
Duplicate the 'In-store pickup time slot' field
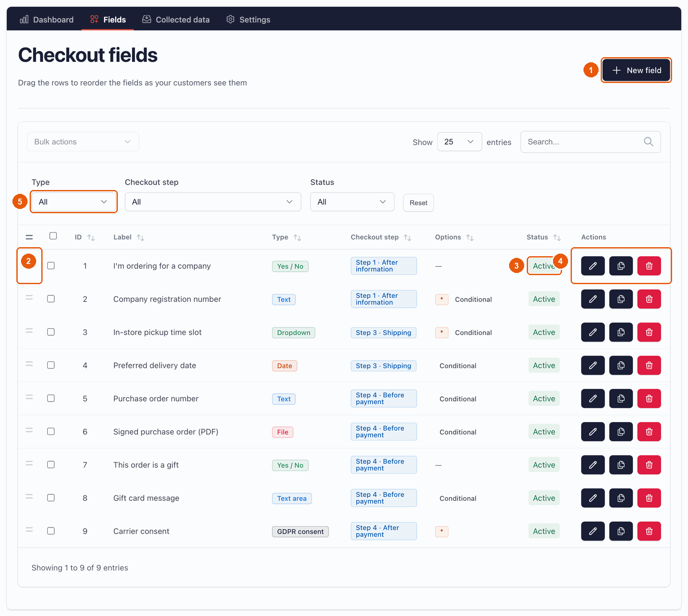pyautogui.click(x=621, y=332)
